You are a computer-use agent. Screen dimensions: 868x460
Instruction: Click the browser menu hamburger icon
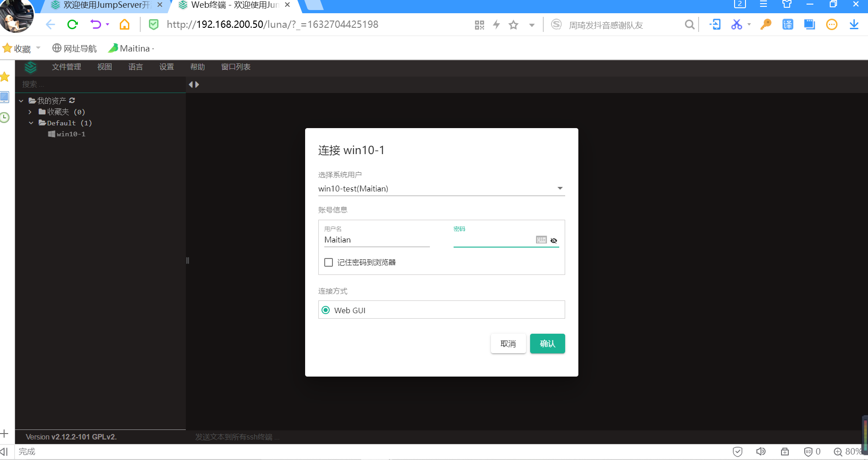click(764, 4)
